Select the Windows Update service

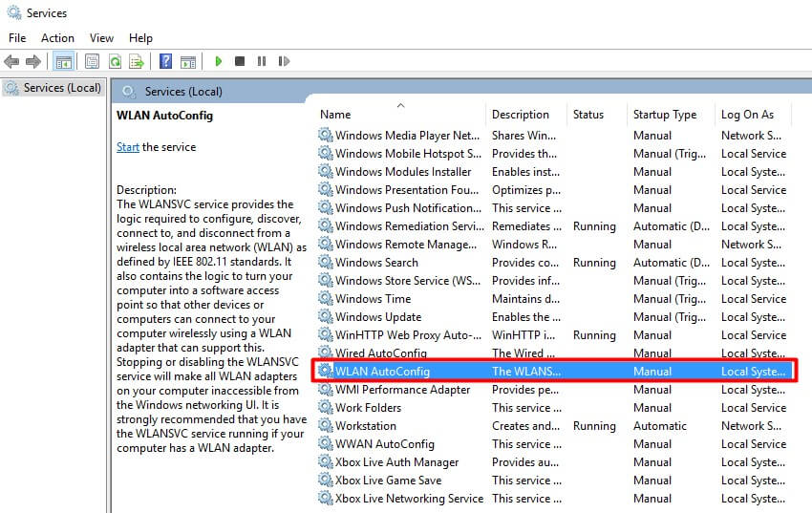pyautogui.click(x=553, y=317)
